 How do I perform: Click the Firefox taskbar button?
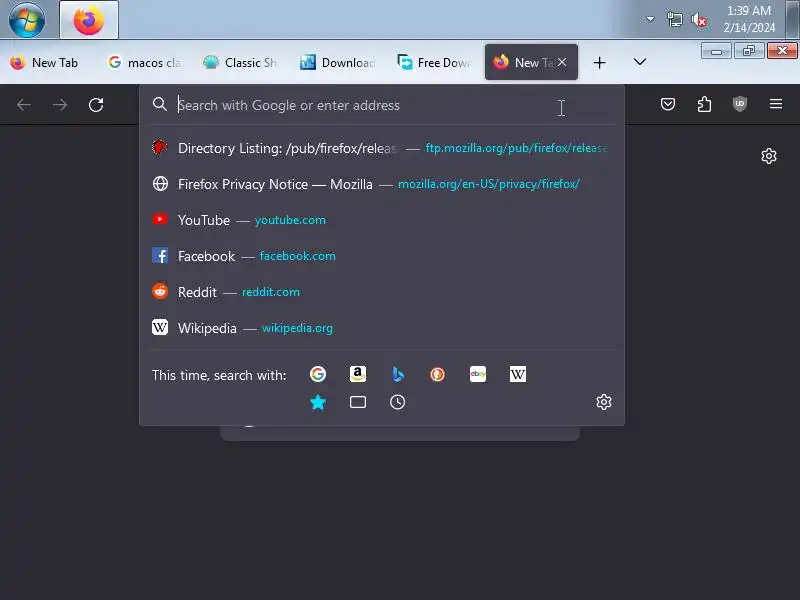tap(89, 20)
